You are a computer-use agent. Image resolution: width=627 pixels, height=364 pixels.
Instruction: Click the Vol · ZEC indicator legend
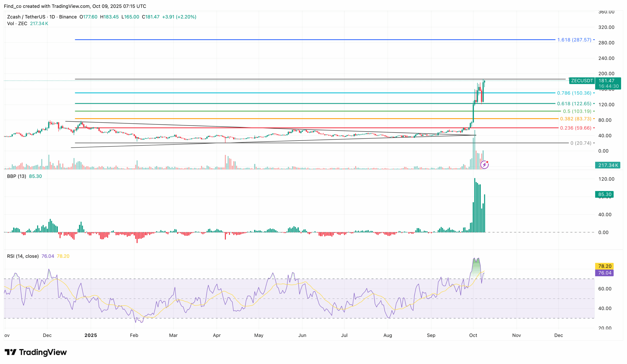click(x=17, y=23)
